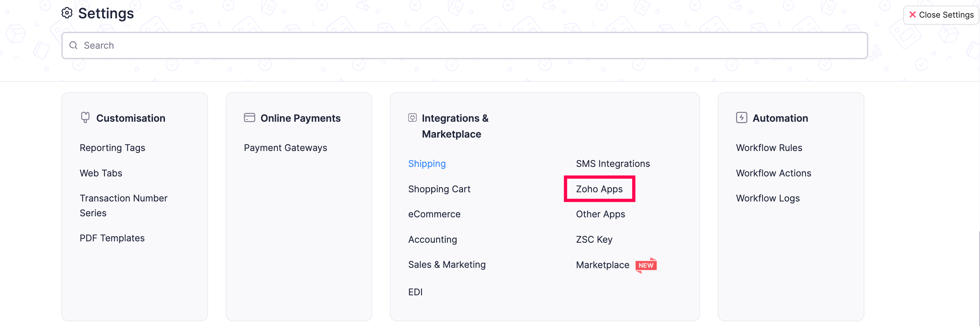Screen dimensions: 980x326
Task: Click the Online Payments card icon
Action: tap(249, 117)
